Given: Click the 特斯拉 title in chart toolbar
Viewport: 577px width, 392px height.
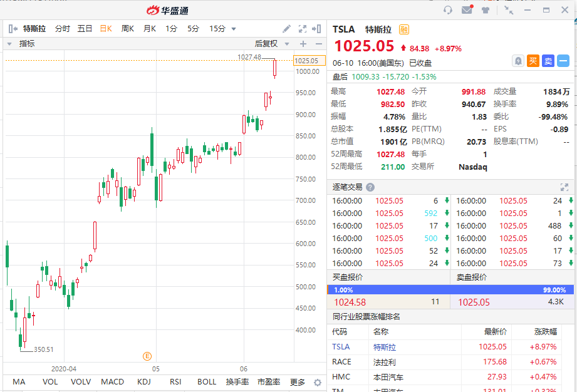Looking at the screenshot, I should [34, 29].
